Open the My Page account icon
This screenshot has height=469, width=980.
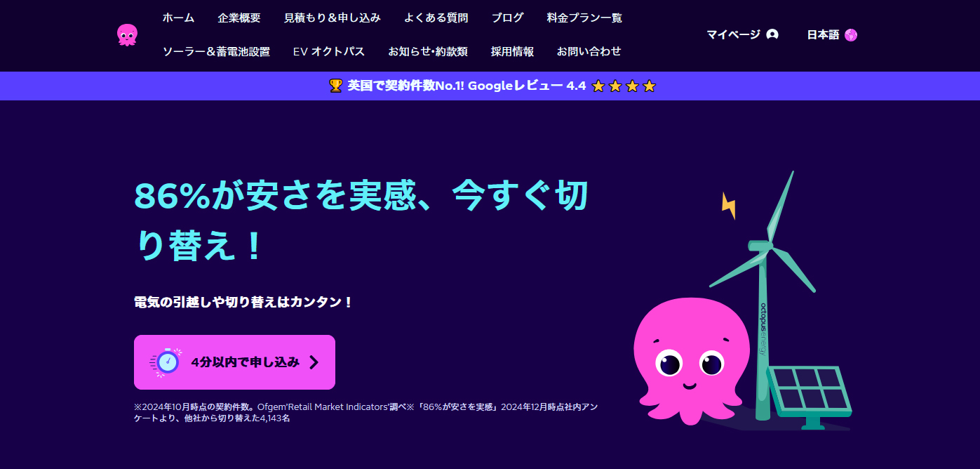tap(772, 34)
